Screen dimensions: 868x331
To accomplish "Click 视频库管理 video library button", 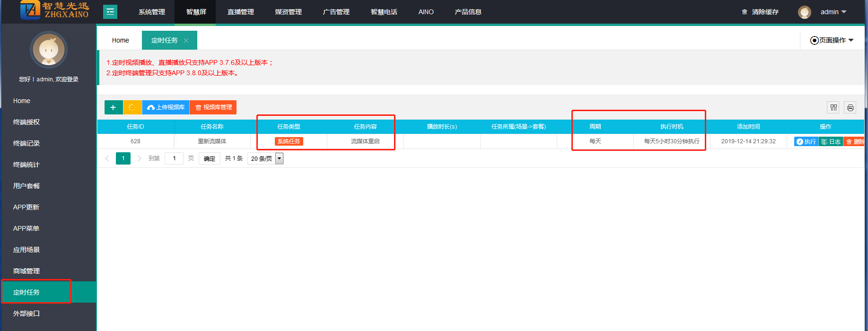I will coord(213,107).
